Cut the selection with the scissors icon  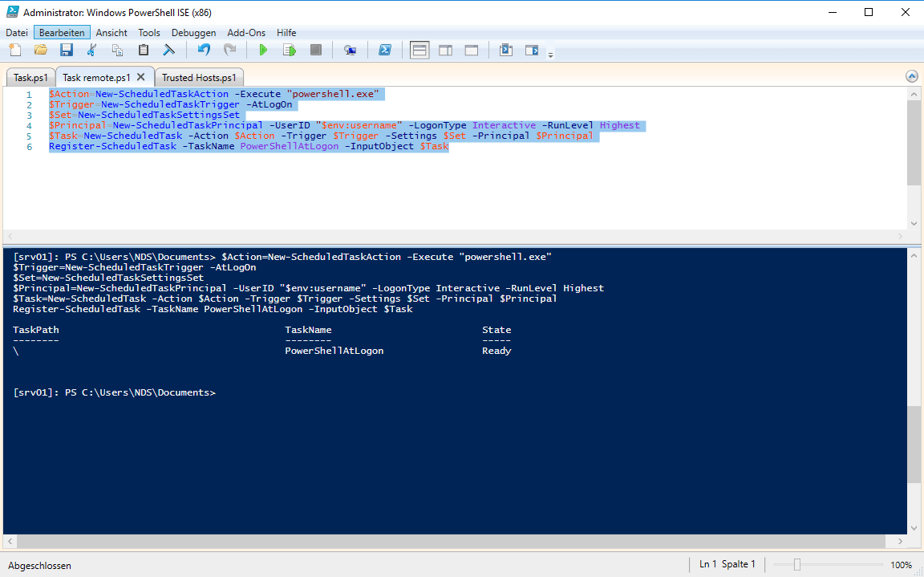pyautogui.click(x=91, y=51)
